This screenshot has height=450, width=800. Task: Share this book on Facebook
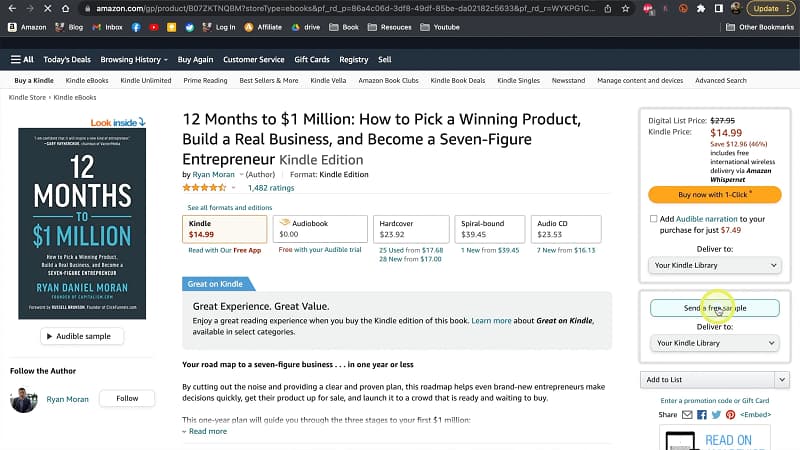click(x=703, y=414)
